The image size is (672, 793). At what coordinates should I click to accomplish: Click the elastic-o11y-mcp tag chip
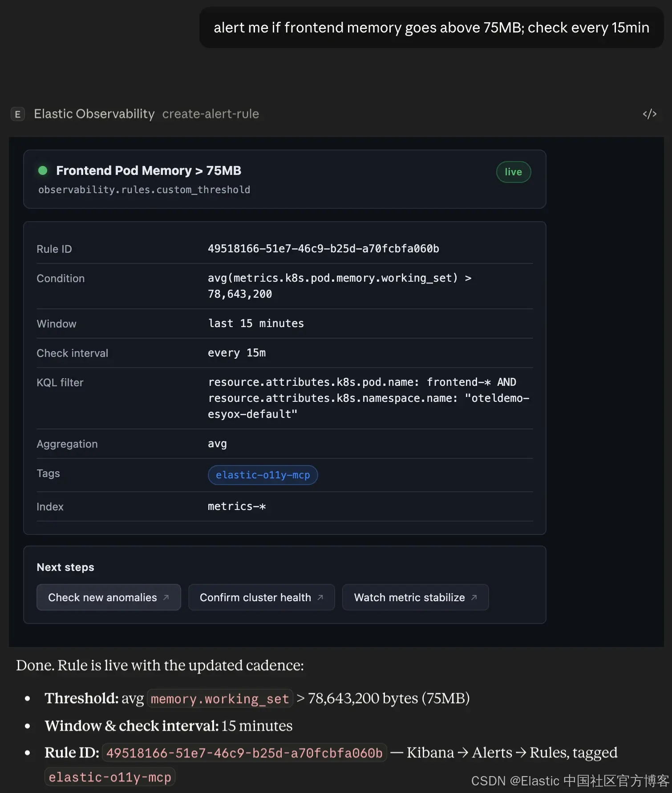(263, 475)
